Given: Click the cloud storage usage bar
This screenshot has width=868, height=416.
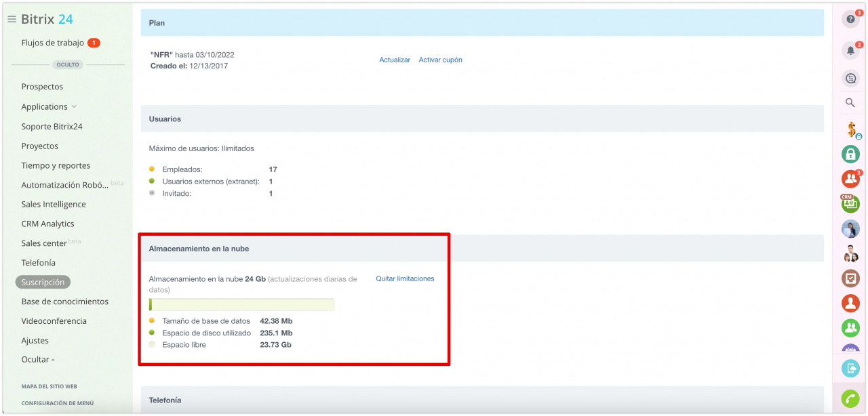Looking at the screenshot, I should [x=241, y=304].
